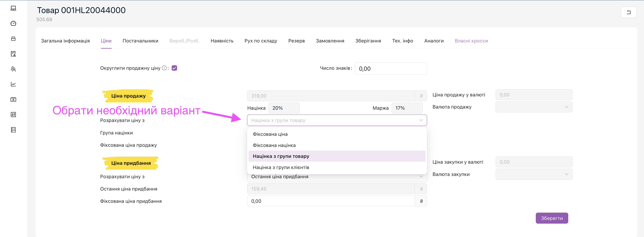
Task: Uncheck the round selling price checkbox
Action: pos(174,68)
